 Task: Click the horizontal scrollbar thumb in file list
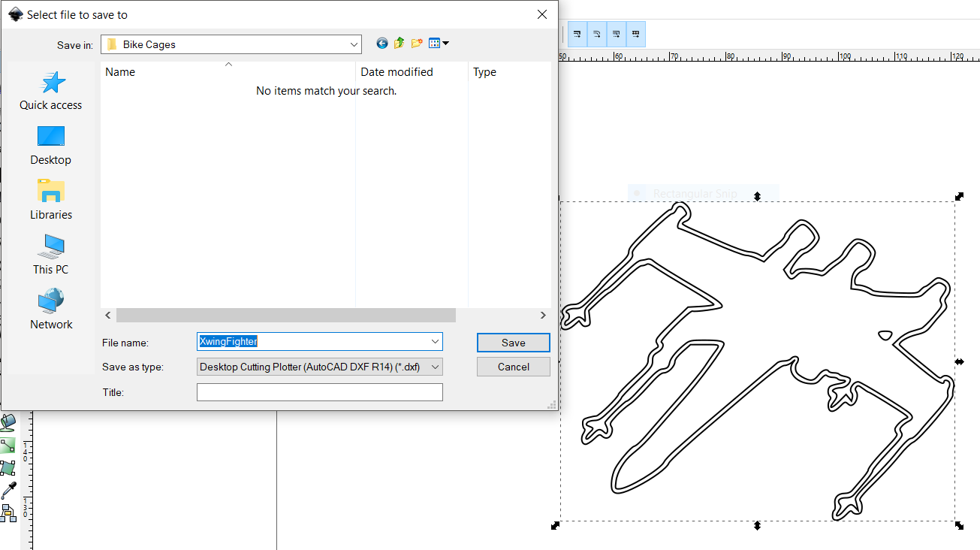click(x=286, y=316)
